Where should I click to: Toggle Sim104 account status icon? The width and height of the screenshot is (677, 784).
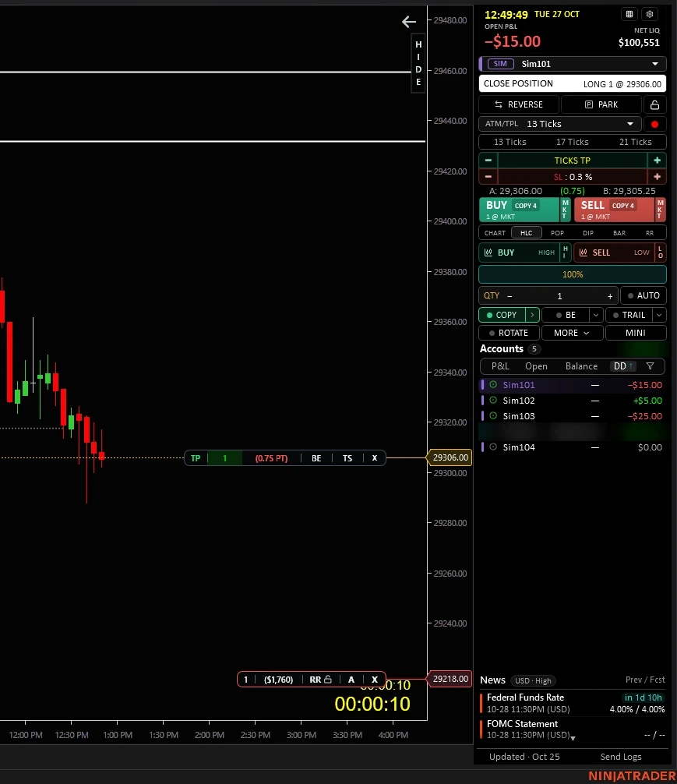pos(493,447)
